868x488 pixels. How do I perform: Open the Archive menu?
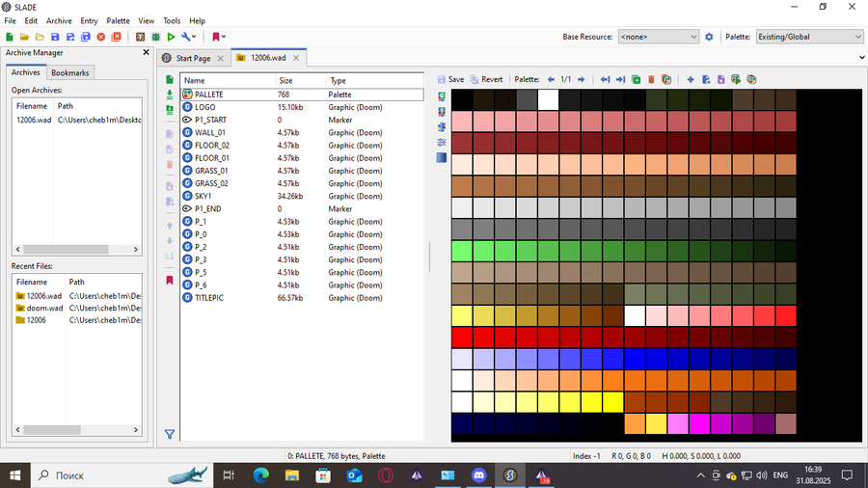(x=59, y=21)
